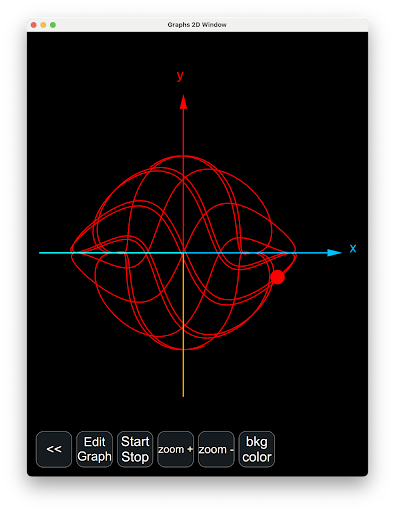Minimize the window with yellow button

pyautogui.click(x=43, y=25)
